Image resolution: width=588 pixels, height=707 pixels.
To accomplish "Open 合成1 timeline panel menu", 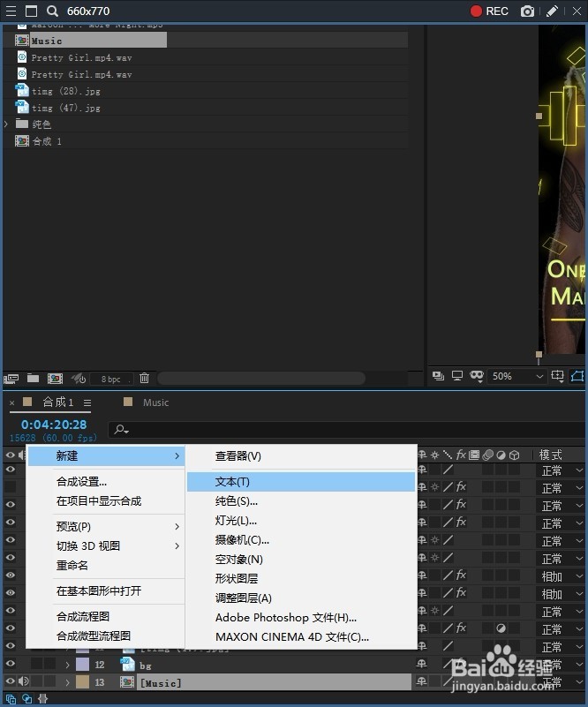I will pos(87,402).
